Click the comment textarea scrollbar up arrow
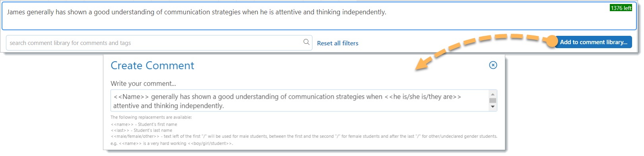This screenshot has width=644, height=156. coord(493,94)
